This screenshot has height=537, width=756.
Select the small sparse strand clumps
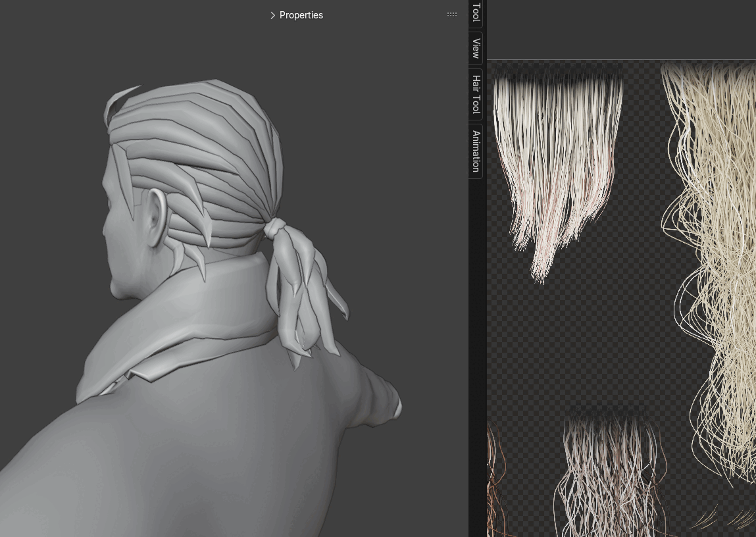pos(724,518)
